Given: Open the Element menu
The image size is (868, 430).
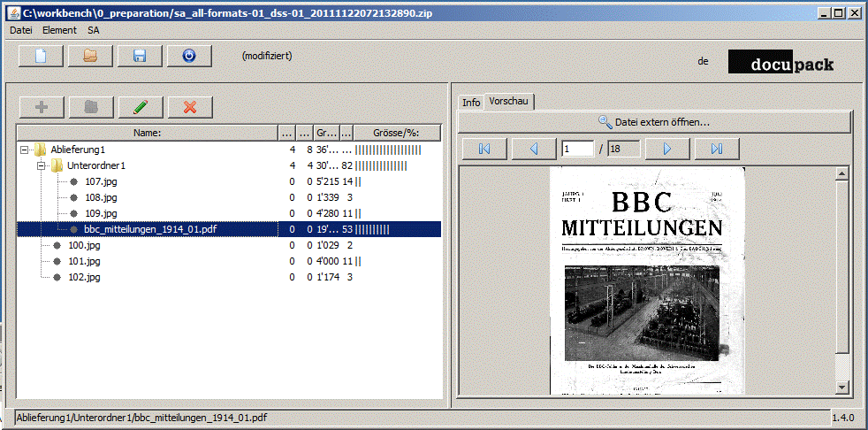Looking at the screenshot, I should click(59, 30).
